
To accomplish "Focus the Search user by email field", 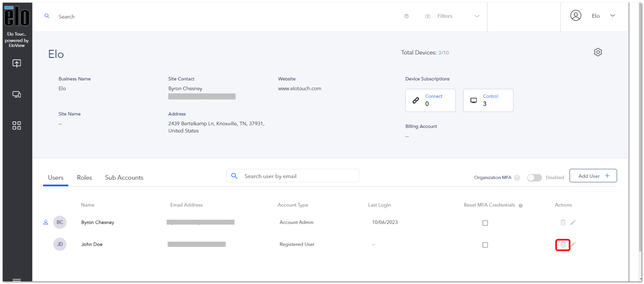I will coord(293,176).
